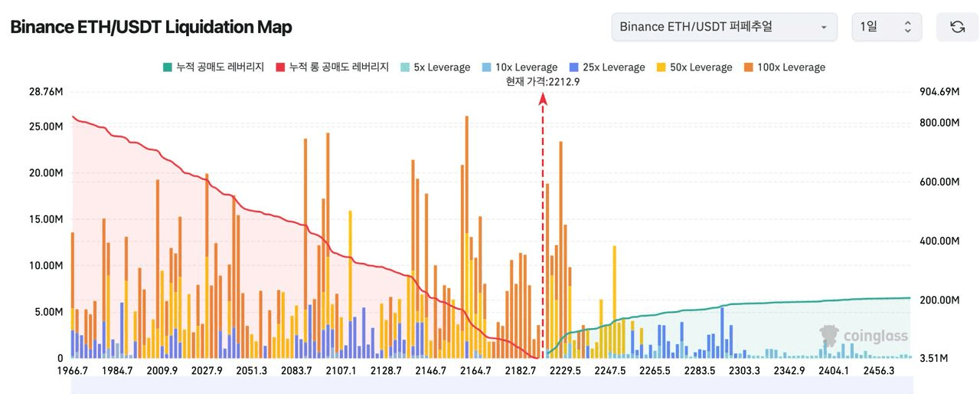The image size is (980, 394).
Task: Toggle the 10x Leverage legend item
Action: pyautogui.click(x=520, y=67)
